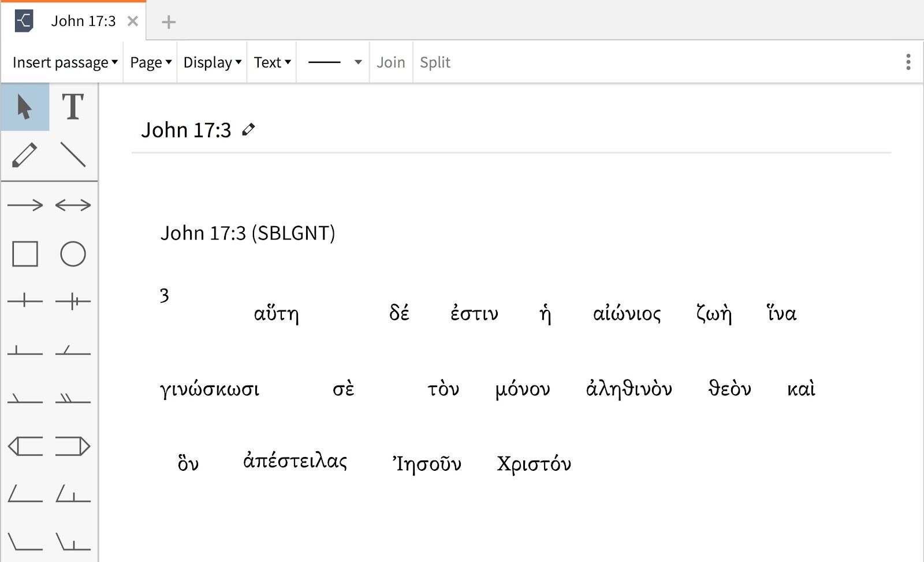Select the arrow pointer selection tool
This screenshot has width=924, height=562.
point(25,107)
